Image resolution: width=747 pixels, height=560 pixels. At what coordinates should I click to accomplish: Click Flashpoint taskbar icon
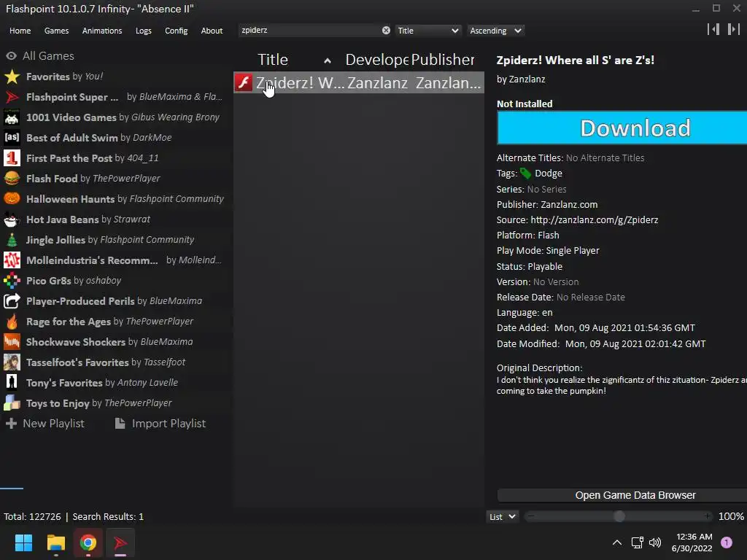pyautogui.click(x=120, y=542)
